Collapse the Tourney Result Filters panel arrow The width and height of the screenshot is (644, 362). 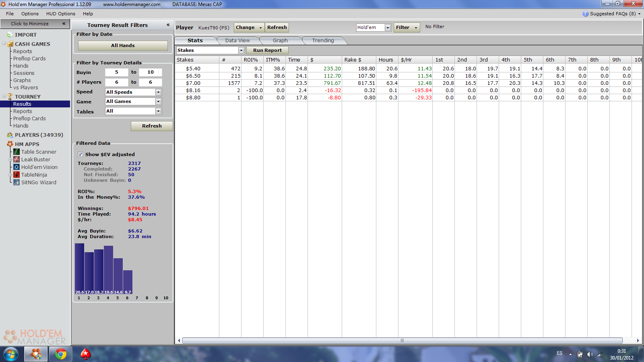pyautogui.click(x=168, y=25)
